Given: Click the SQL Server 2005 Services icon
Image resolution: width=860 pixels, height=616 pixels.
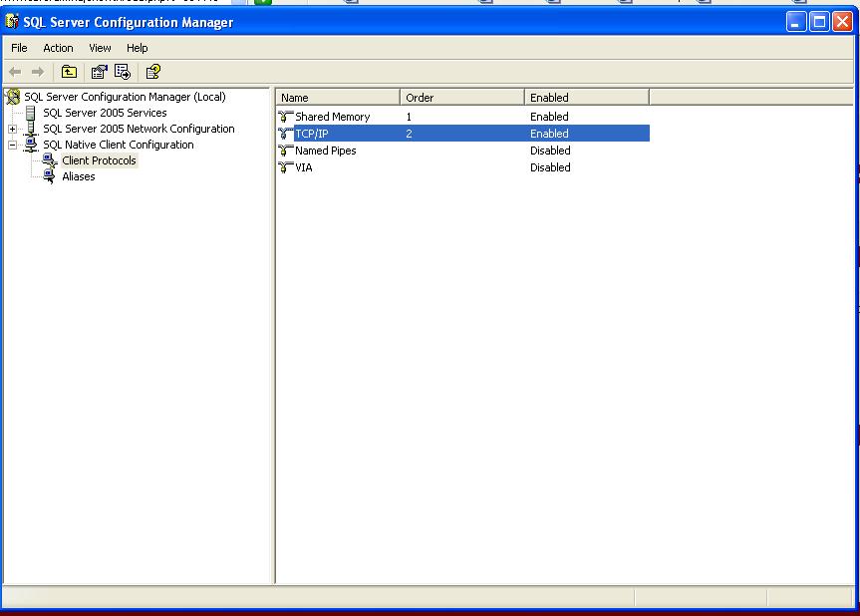Looking at the screenshot, I should 31,113.
